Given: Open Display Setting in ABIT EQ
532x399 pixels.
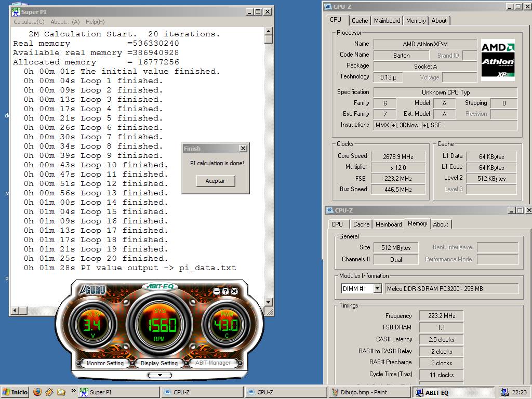Looking at the screenshot, I should 159,363.
